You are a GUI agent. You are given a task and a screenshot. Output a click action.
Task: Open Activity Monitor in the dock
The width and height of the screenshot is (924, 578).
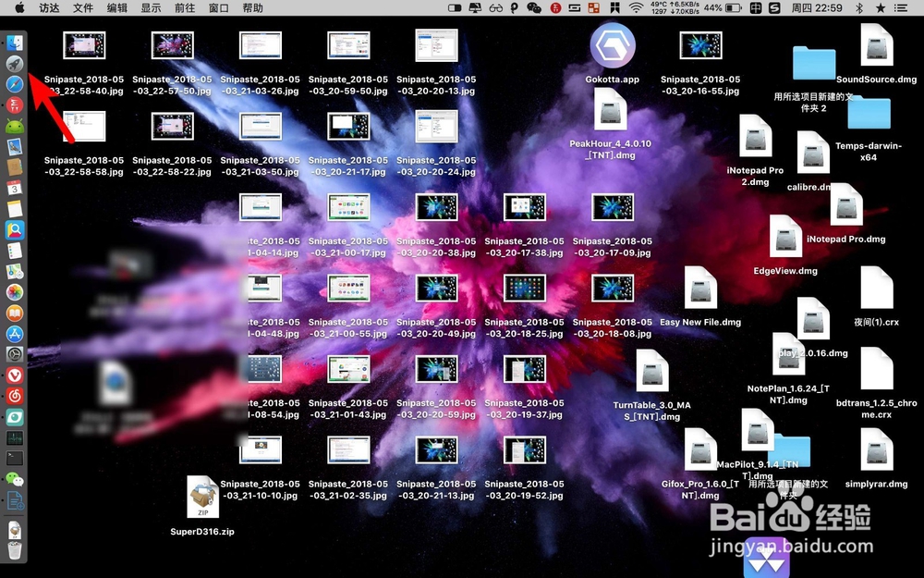(x=15, y=437)
